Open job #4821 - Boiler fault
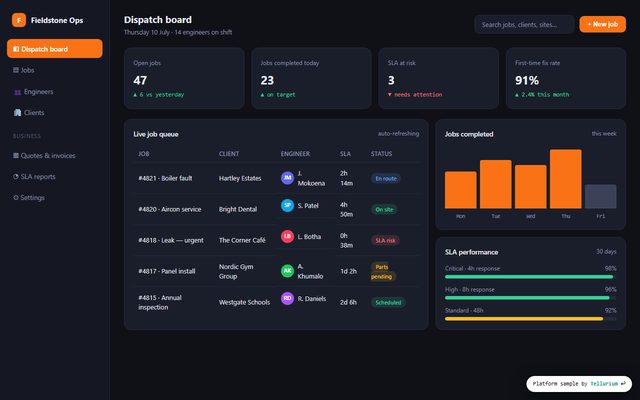 [x=165, y=178]
